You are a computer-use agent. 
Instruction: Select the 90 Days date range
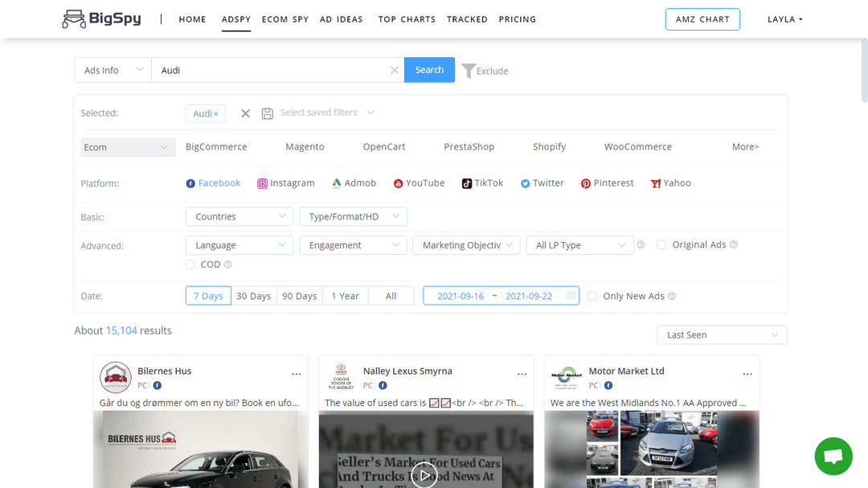[300, 296]
